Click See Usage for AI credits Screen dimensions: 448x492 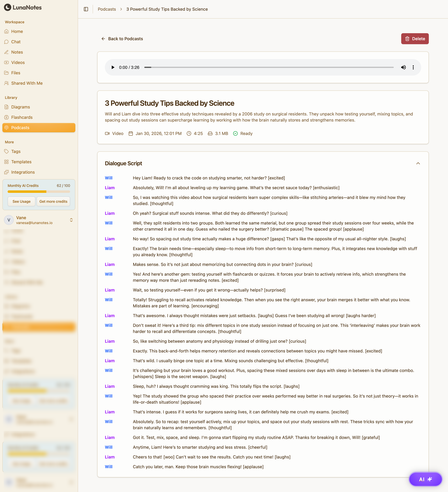coord(21,201)
